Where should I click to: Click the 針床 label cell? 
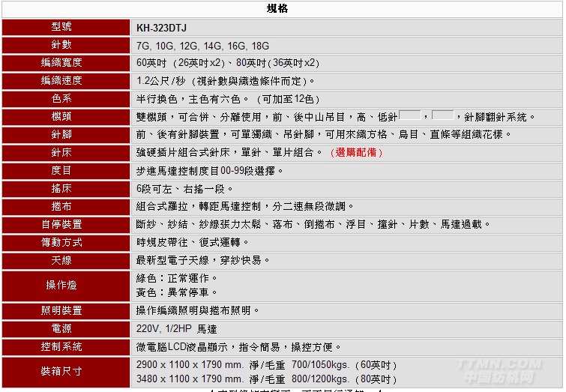tap(67, 152)
